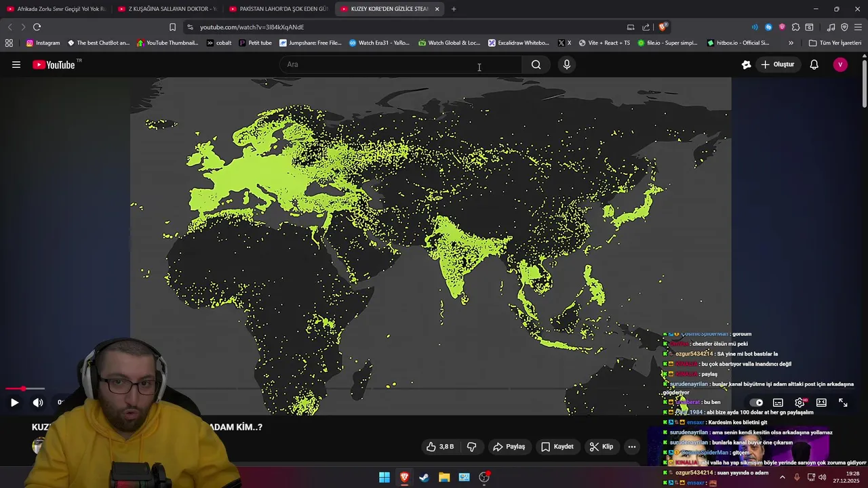Click the page vertical scrollbar
The image size is (868, 488).
pos(865,83)
